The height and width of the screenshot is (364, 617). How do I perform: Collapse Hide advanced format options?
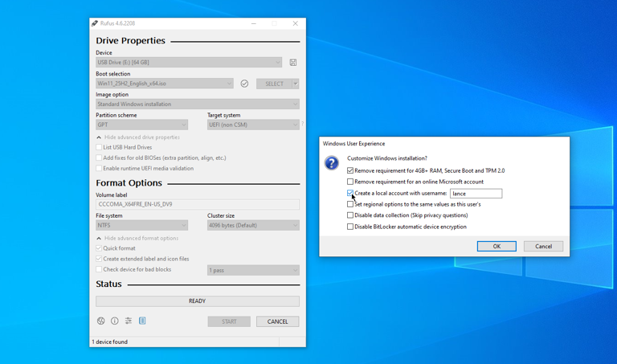click(99, 239)
